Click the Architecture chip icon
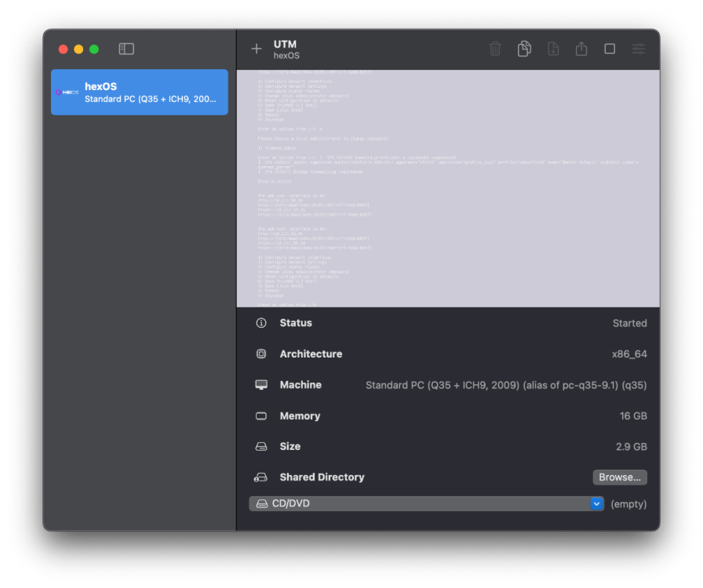The width and height of the screenshot is (703, 588). [x=261, y=354]
